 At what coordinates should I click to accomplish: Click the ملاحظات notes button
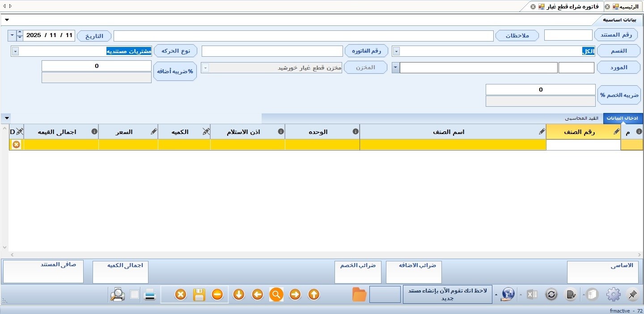click(x=517, y=36)
